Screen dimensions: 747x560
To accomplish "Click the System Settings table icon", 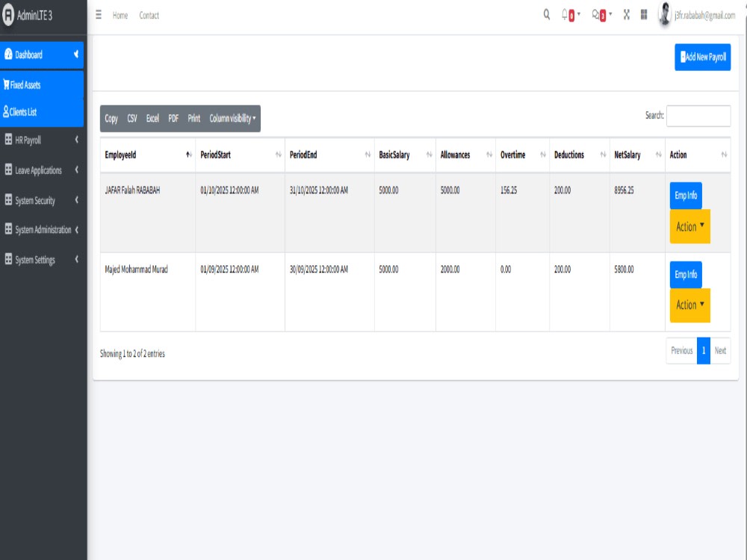I will [x=8, y=259].
